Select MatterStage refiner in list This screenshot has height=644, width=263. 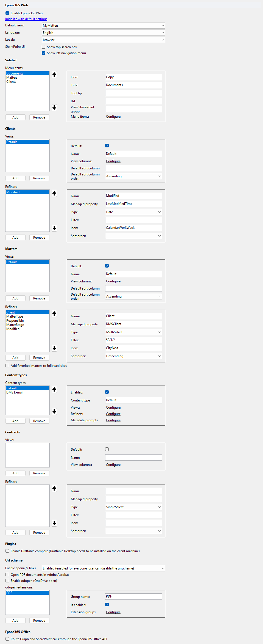(27, 325)
